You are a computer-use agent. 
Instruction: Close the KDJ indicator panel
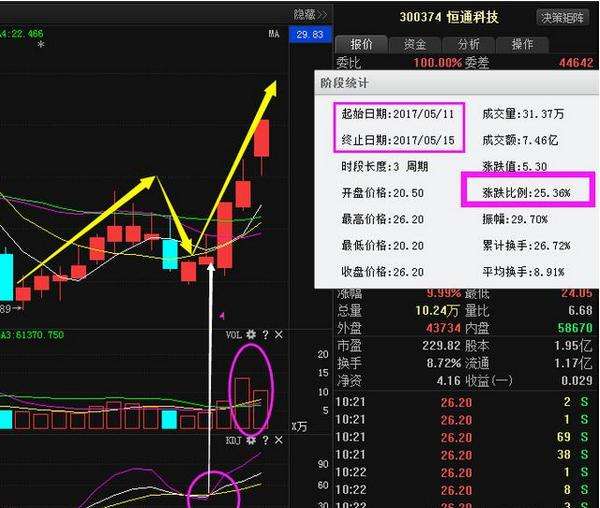[279, 440]
